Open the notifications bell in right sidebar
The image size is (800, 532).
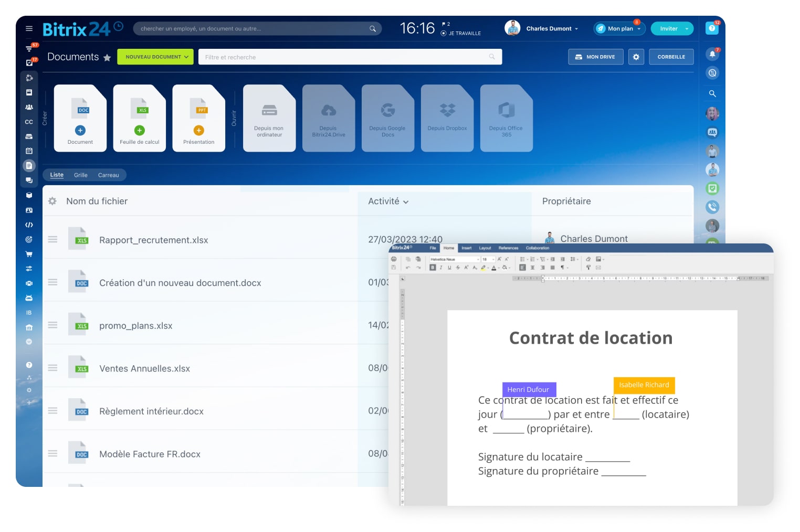pos(712,54)
